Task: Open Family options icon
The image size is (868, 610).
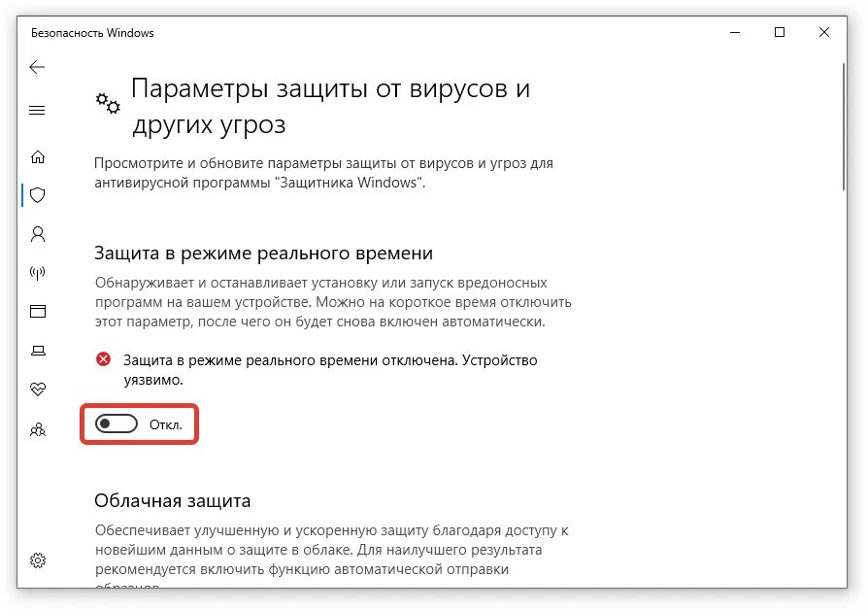Action: (38, 429)
